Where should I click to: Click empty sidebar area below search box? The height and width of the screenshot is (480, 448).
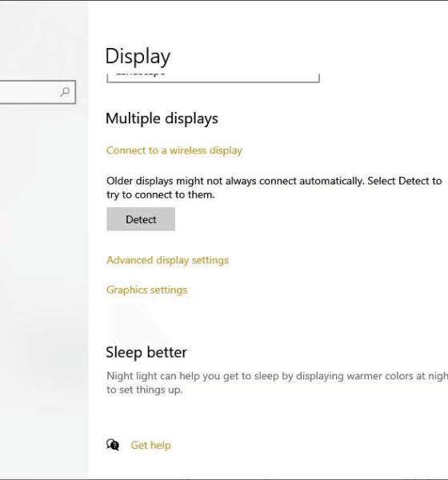[x=43, y=245]
